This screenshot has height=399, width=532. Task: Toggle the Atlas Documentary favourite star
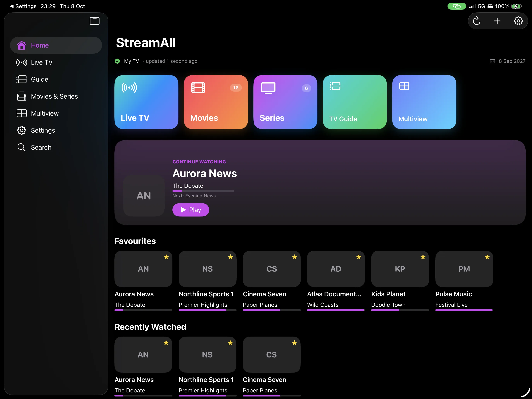(359, 257)
